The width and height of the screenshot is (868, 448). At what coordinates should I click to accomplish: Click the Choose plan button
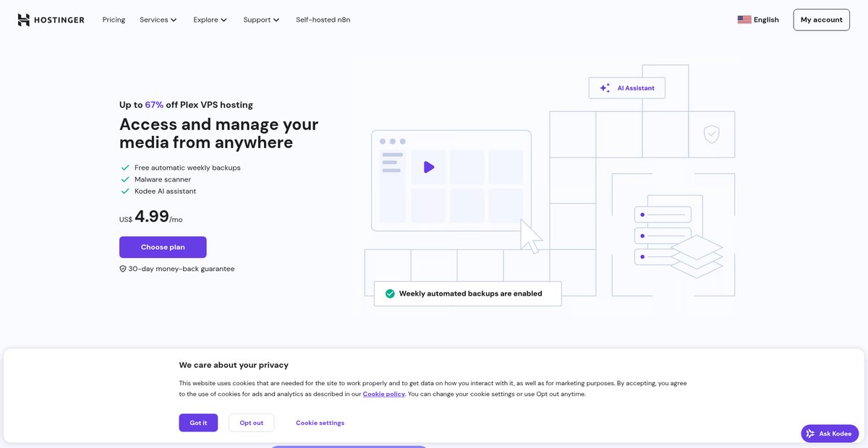(163, 247)
